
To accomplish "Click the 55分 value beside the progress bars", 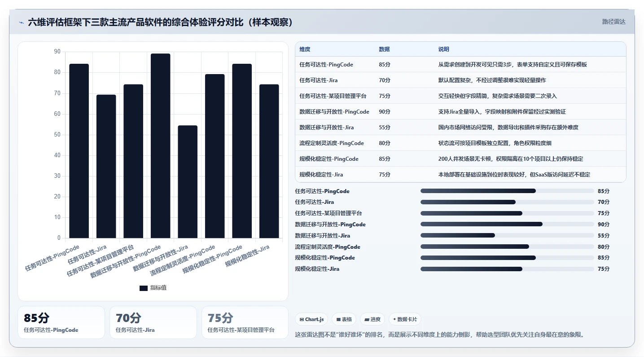I will pyautogui.click(x=604, y=236).
